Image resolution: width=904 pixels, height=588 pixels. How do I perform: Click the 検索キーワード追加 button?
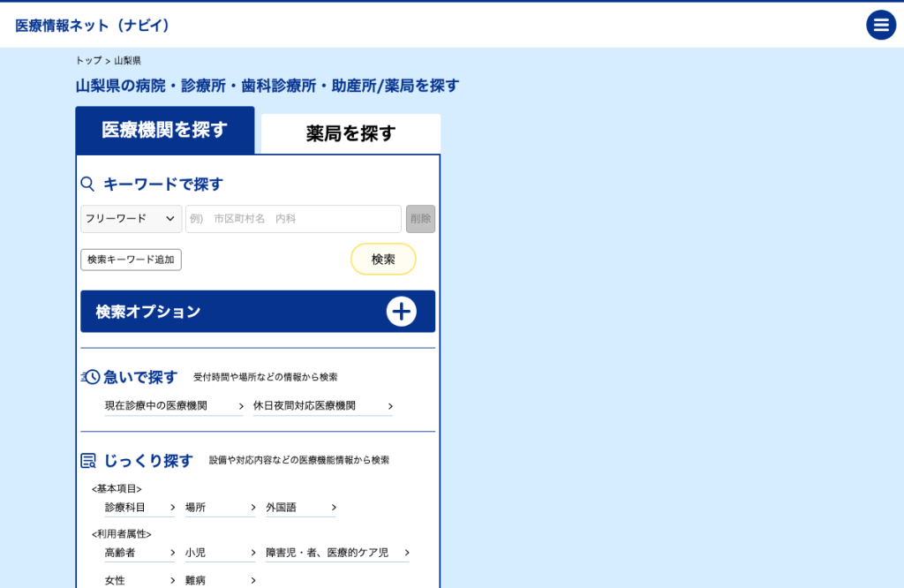coord(131,260)
